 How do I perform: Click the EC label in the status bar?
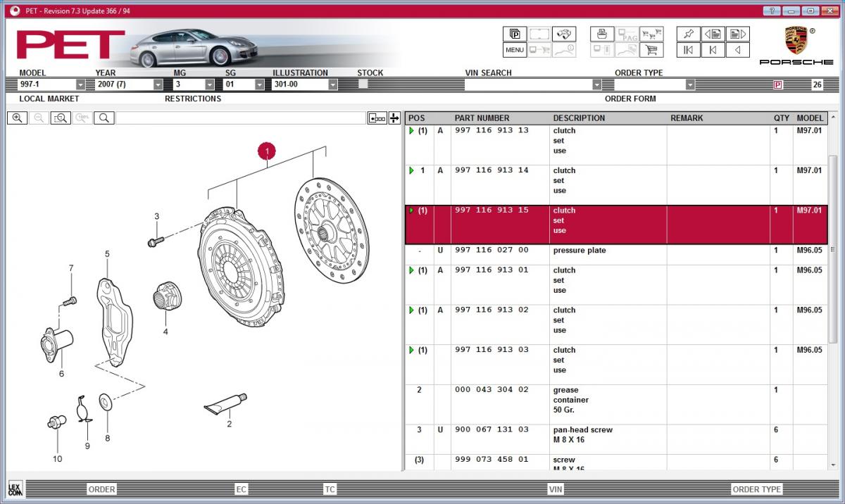[242, 489]
